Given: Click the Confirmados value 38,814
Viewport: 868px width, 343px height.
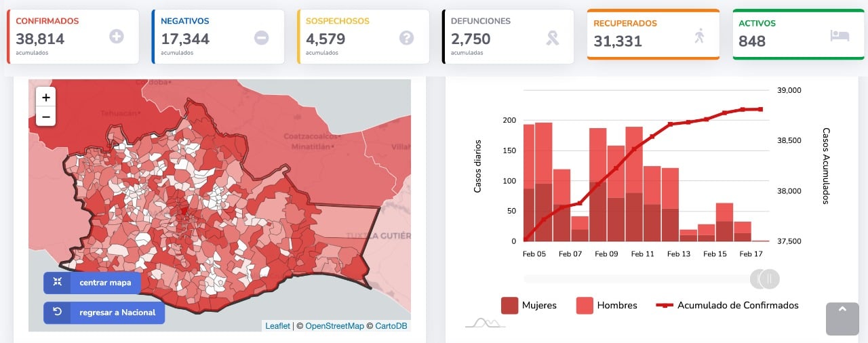Looking at the screenshot, I should 40,39.
